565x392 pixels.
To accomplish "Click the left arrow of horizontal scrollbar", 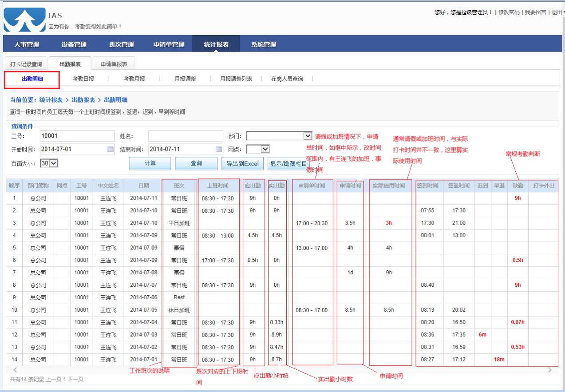I will coord(16,369).
